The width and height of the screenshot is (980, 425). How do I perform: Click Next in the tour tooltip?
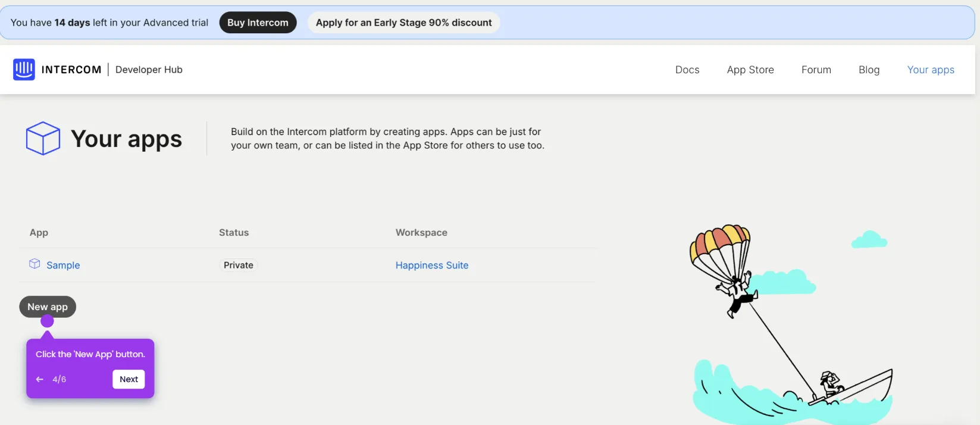[x=129, y=379]
